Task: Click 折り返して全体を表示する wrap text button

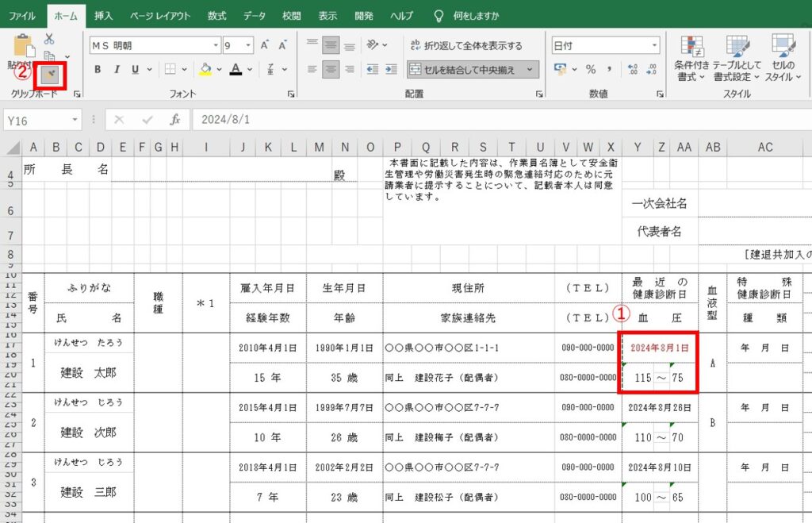Action: [466, 45]
